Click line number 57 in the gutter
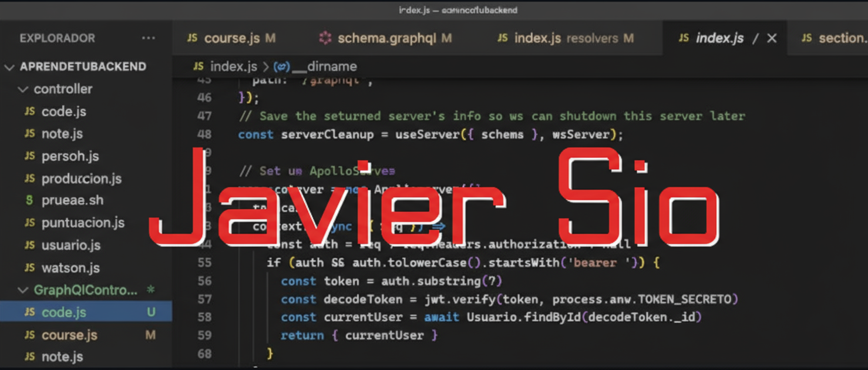This screenshot has width=868, height=370. tap(204, 300)
